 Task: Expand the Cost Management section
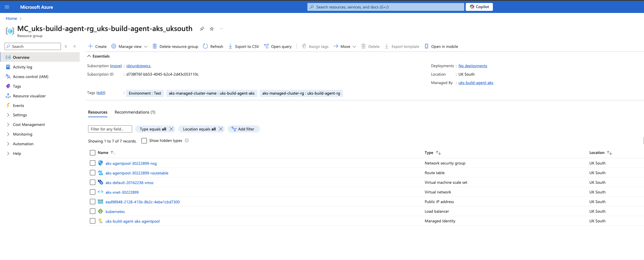8,124
